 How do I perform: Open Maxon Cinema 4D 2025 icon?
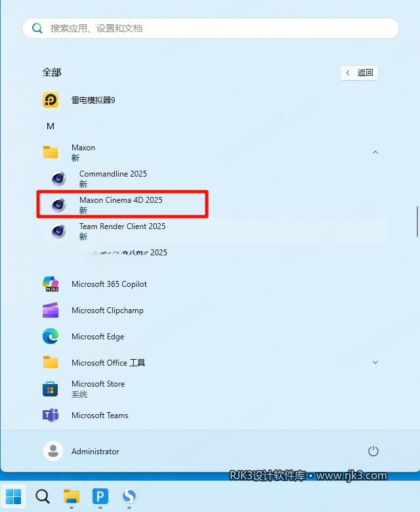pyautogui.click(x=59, y=204)
